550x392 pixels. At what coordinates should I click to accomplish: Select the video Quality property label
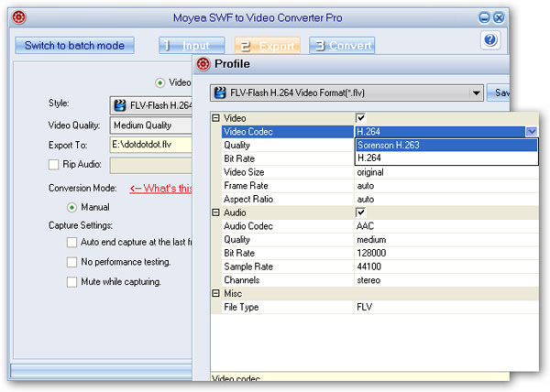click(237, 146)
